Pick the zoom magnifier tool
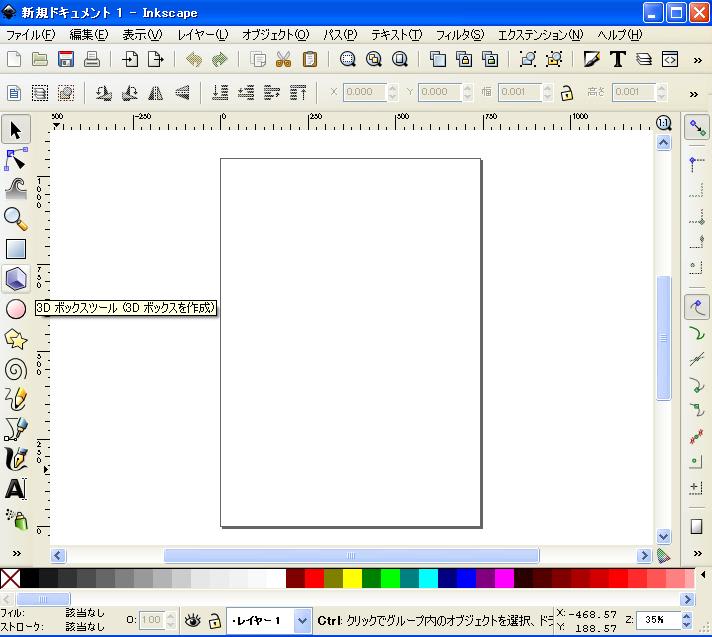Viewport: 712px width, 637px height. (x=16, y=219)
